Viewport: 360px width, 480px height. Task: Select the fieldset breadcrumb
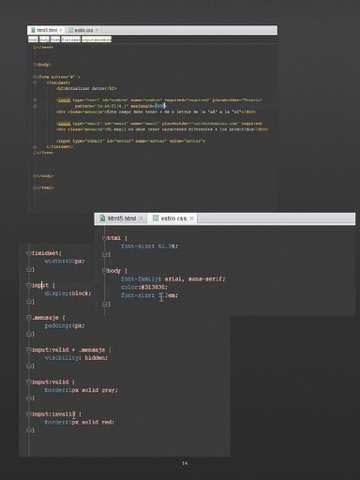[x=71, y=39]
